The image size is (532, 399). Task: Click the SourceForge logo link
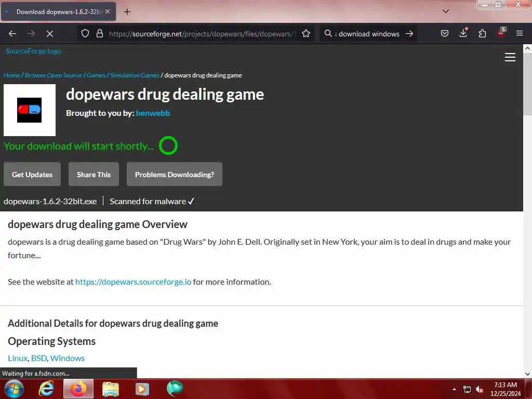click(33, 51)
